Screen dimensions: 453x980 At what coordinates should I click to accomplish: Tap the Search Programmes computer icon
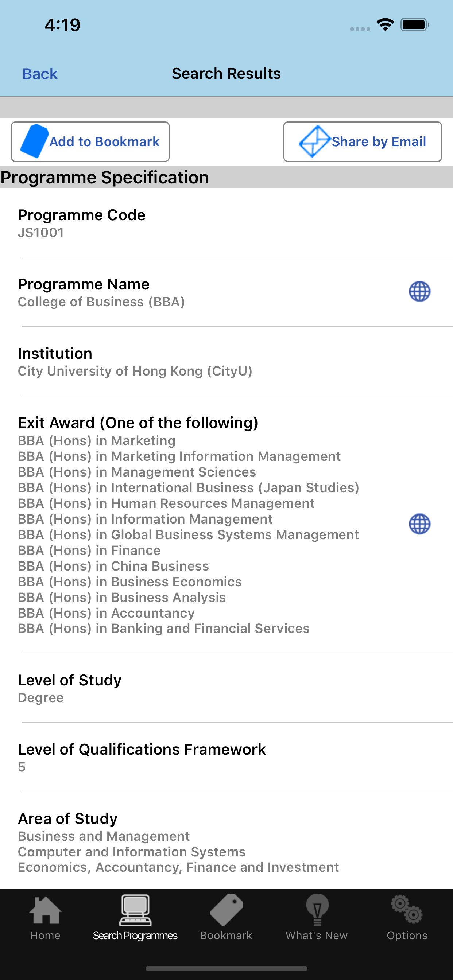pyautogui.click(x=135, y=910)
